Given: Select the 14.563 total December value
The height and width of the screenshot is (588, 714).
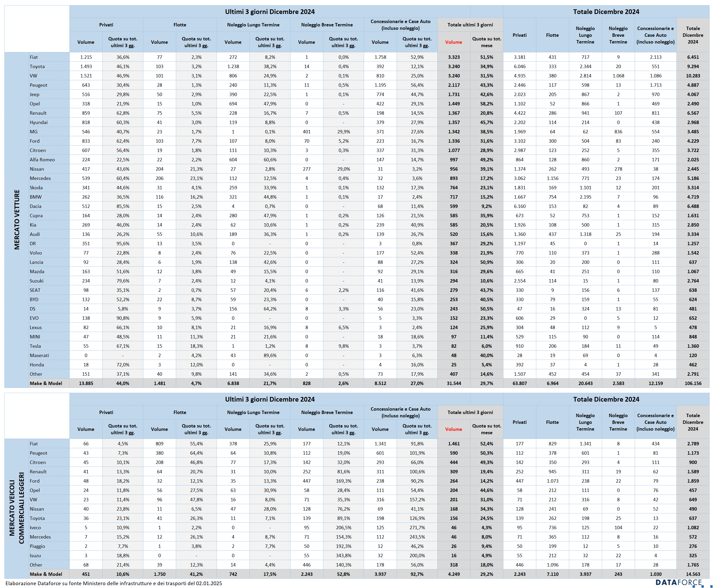Looking at the screenshot, I should 693,574.
